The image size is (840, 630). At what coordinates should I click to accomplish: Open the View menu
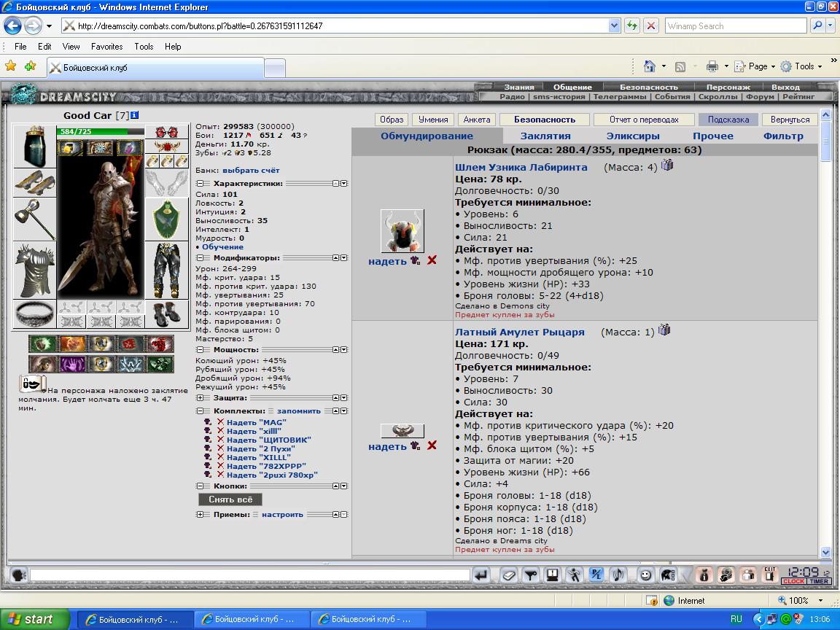pos(71,47)
